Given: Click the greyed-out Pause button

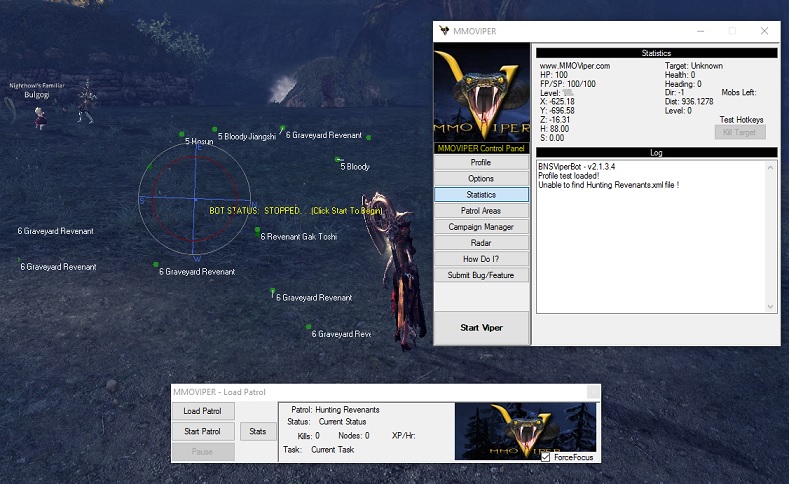Looking at the screenshot, I should click(202, 452).
